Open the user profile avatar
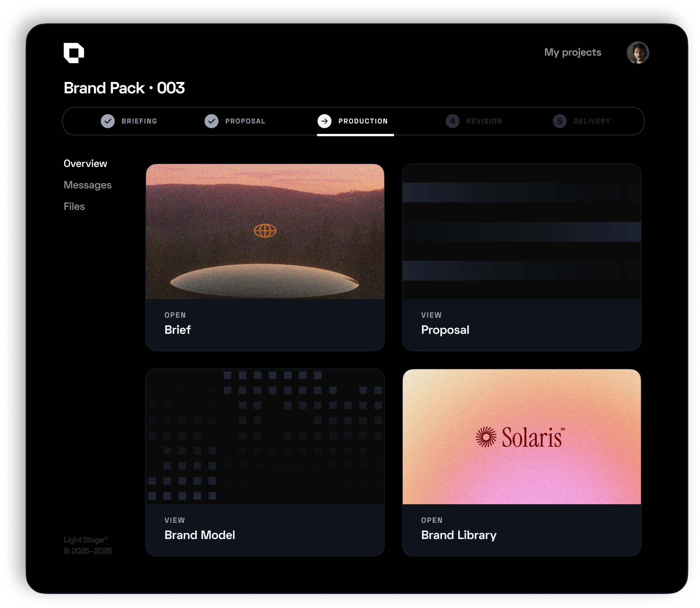Screen dimensions: 700x608 point(638,52)
